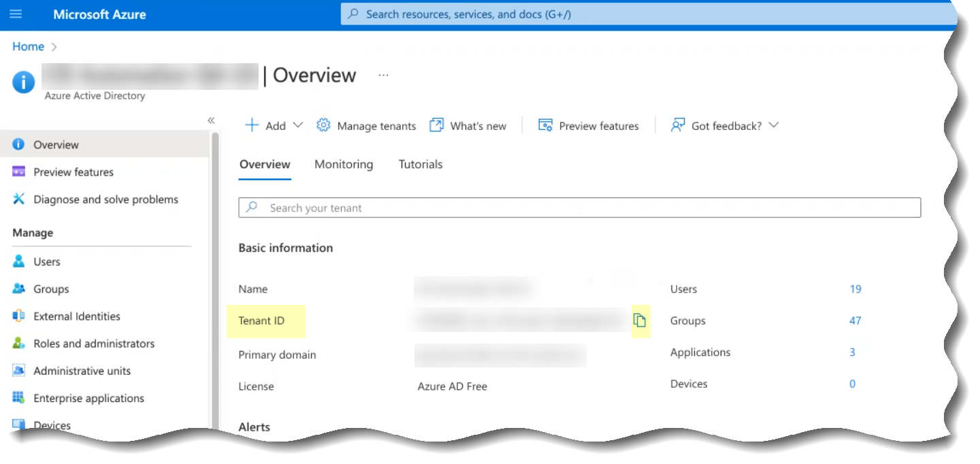Open Roles and administrators
The image size is (980, 464).
(x=94, y=344)
